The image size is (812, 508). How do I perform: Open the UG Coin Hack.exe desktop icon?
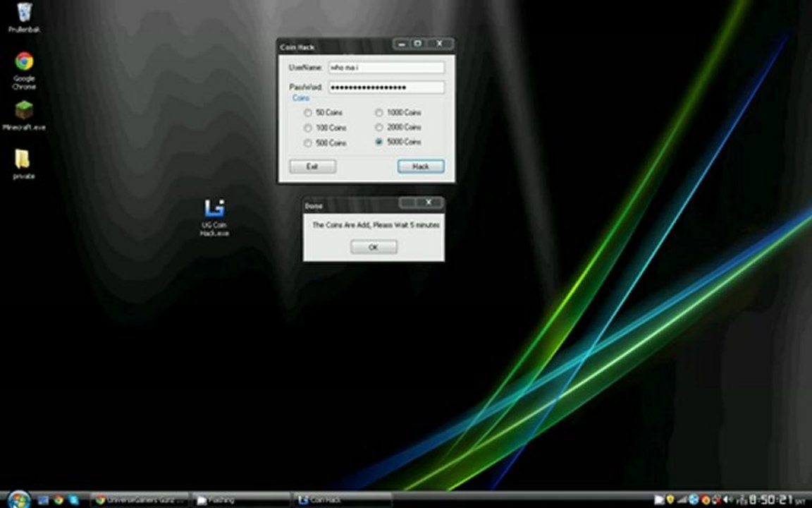pyautogui.click(x=214, y=218)
